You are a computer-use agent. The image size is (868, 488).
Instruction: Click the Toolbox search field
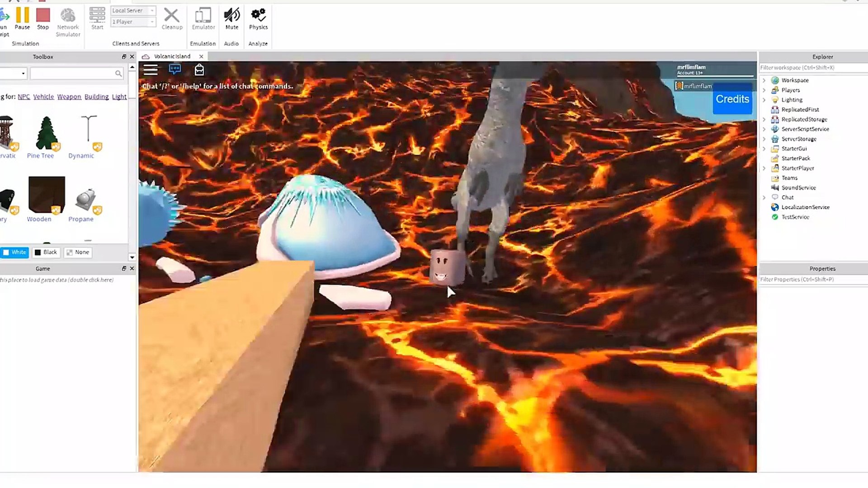click(x=72, y=73)
